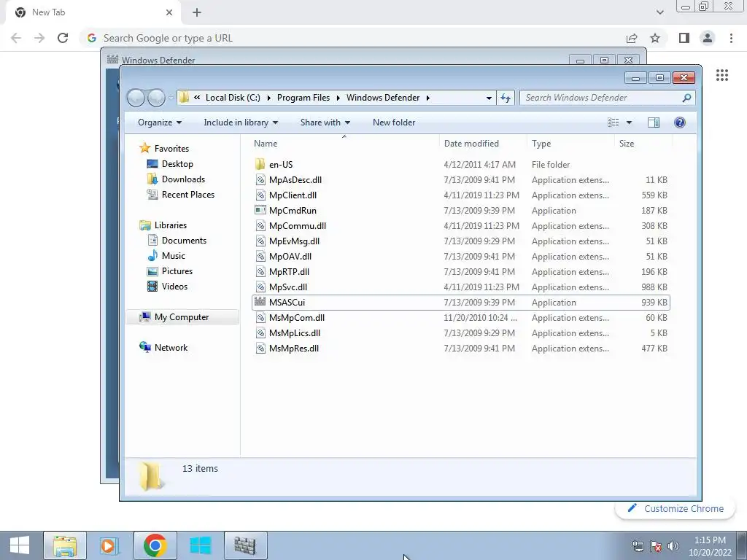747x560 pixels.
Task: Expand the arrow after Local Disk (C:)
Action: (x=268, y=98)
